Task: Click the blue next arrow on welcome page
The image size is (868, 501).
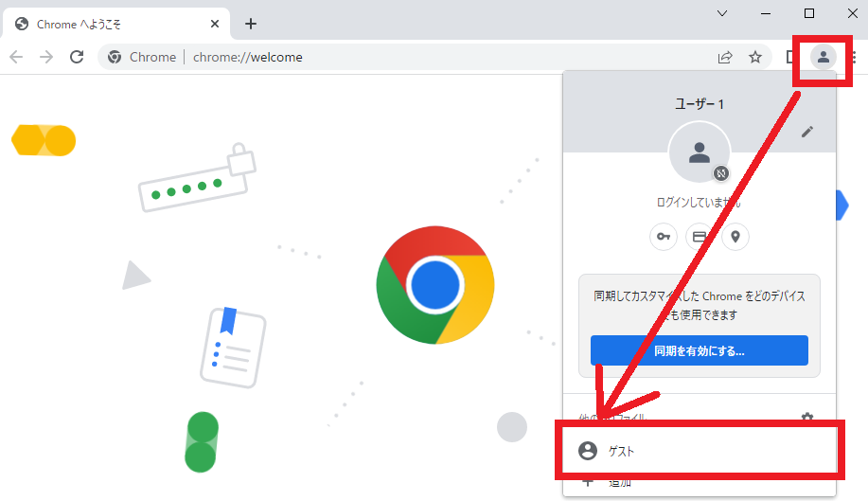Action: click(x=842, y=206)
